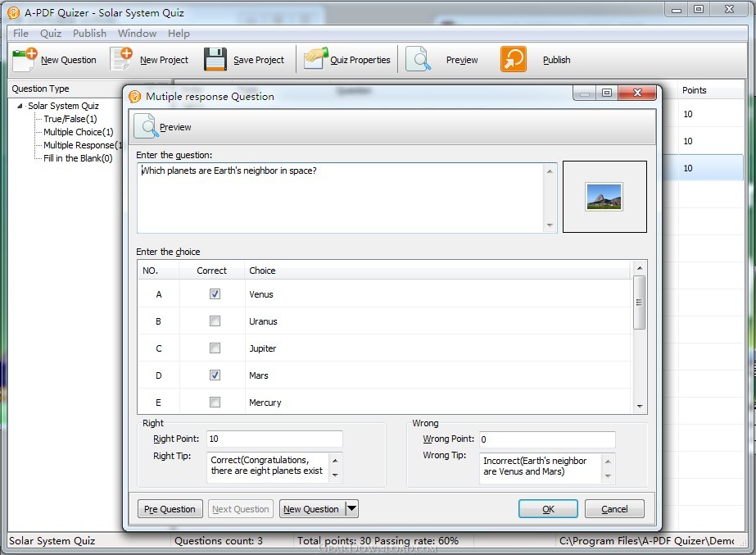This screenshot has width=756, height=555.
Task: Click the main toolbar Preview magnifier icon
Action: (418, 59)
